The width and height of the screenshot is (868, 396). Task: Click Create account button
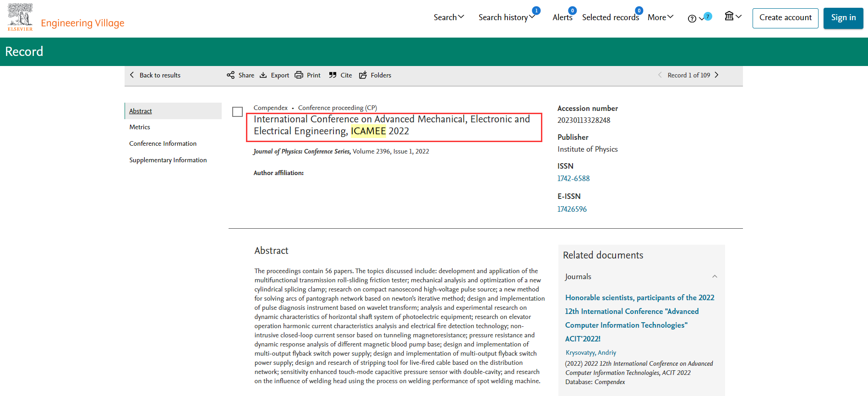tap(785, 18)
